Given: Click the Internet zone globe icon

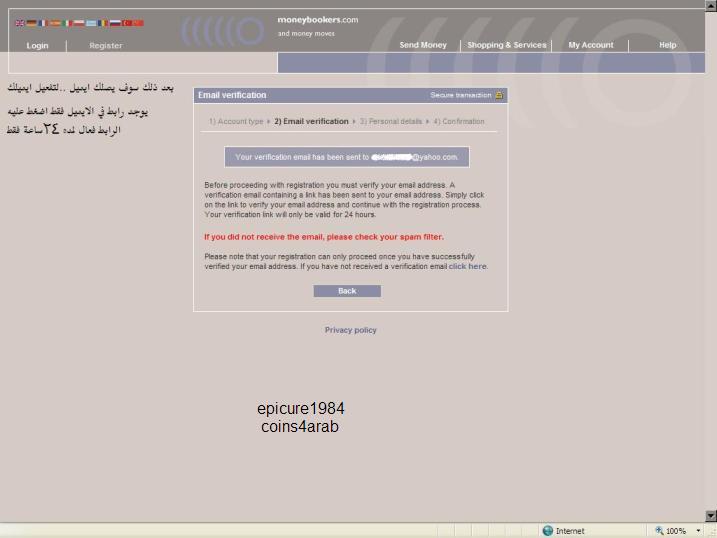Looking at the screenshot, I should (x=547, y=531).
